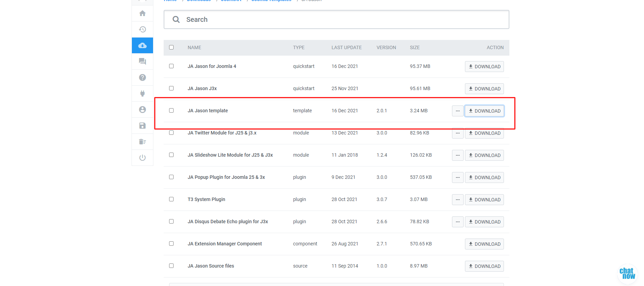Select the cloud download sidebar icon
644x286 pixels.
142,45
